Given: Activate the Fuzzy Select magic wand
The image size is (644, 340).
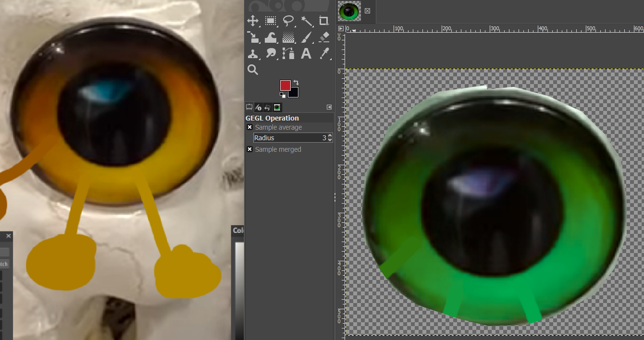Looking at the screenshot, I should pos(306,21).
